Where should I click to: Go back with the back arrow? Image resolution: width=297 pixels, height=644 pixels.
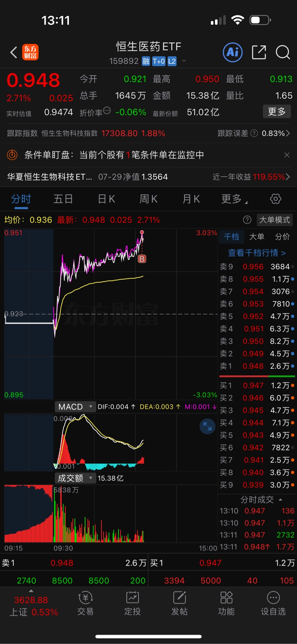click(14, 52)
